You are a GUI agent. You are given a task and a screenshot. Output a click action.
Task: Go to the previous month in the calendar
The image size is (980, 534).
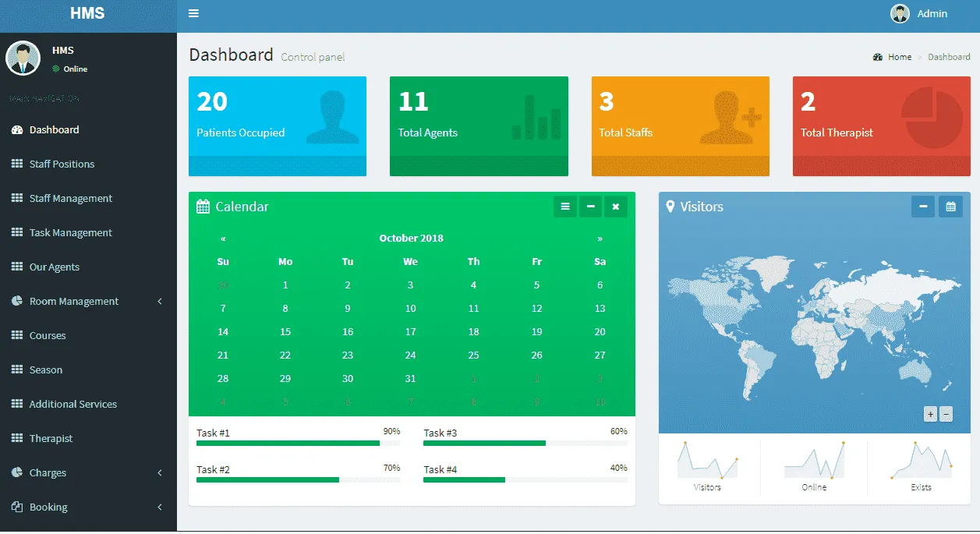point(223,239)
